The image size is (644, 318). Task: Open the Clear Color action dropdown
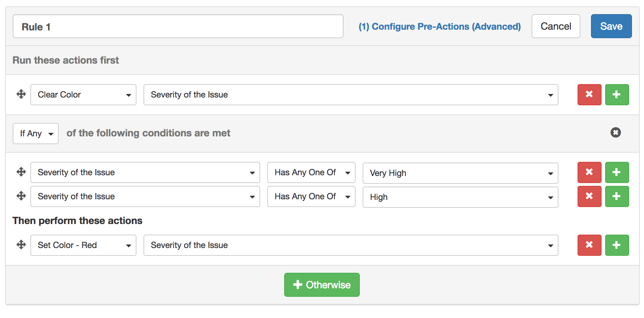83,95
